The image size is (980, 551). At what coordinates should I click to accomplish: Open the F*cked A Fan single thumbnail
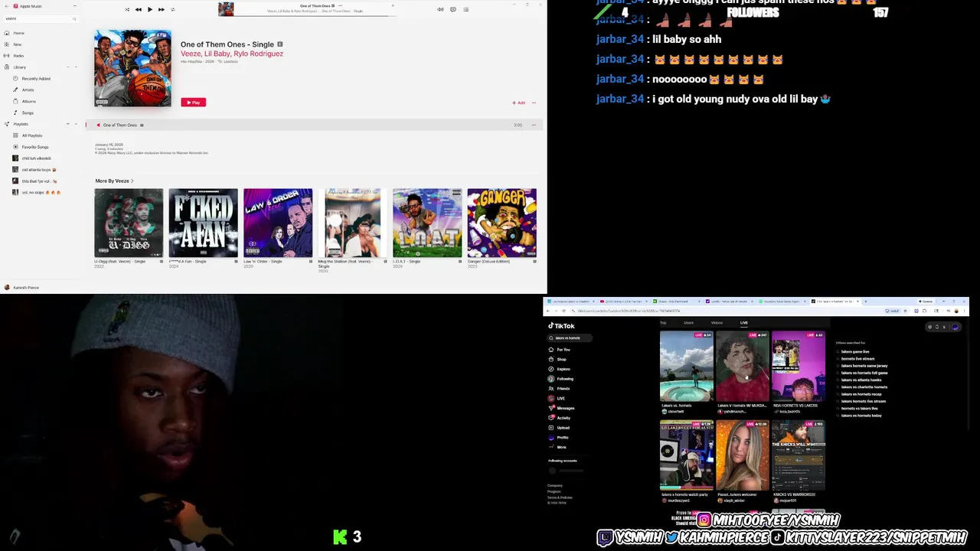click(203, 223)
